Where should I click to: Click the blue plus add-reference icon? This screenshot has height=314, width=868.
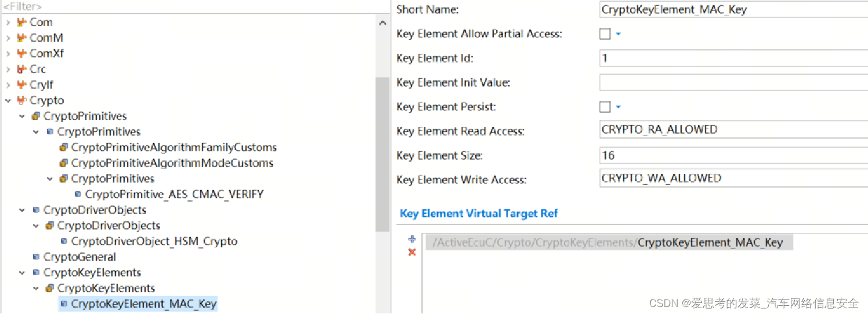412,239
